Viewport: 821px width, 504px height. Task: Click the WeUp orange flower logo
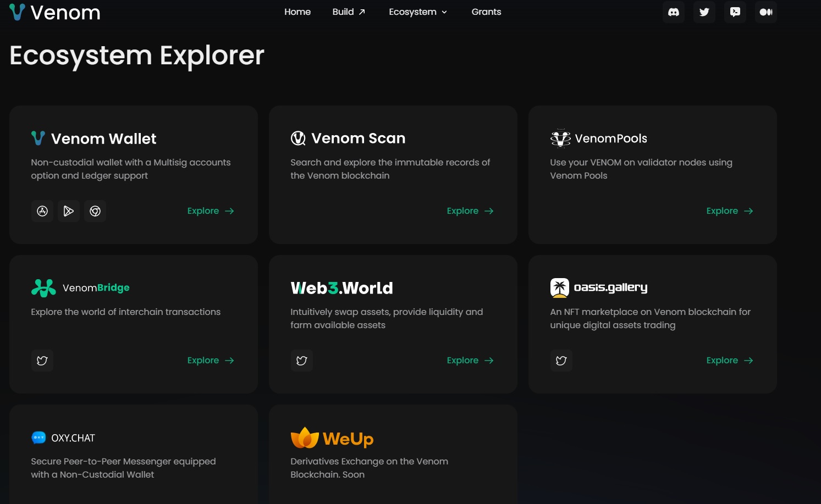pyautogui.click(x=305, y=438)
